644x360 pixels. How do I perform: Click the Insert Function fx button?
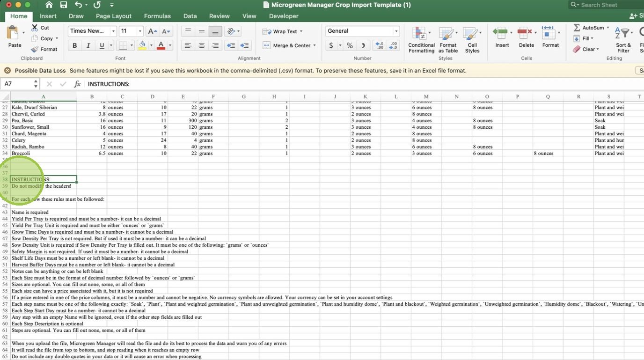(x=77, y=84)
